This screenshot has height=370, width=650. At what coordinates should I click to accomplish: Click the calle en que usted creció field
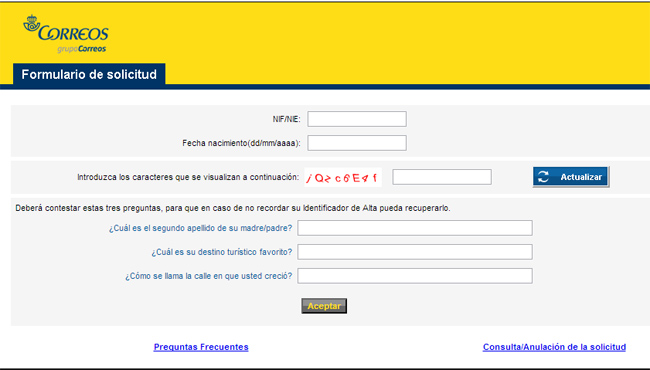[x=415, y=276]
